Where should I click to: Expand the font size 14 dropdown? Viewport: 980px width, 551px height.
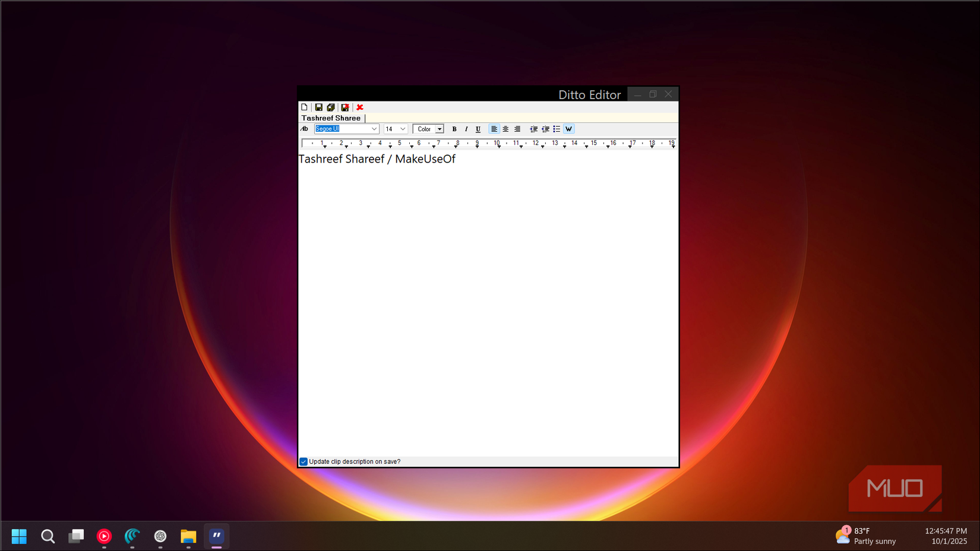point(403,129)
